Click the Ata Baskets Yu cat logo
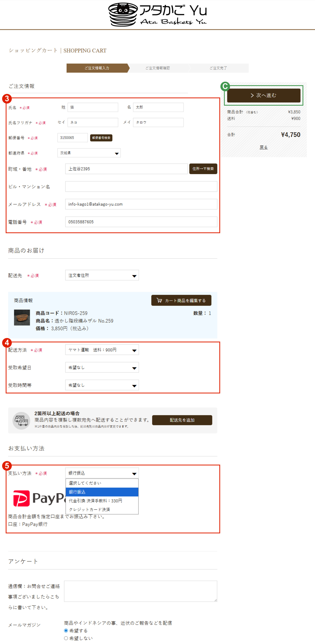Image resolution: width=315 pixels, height=644 pixels. 123,14
